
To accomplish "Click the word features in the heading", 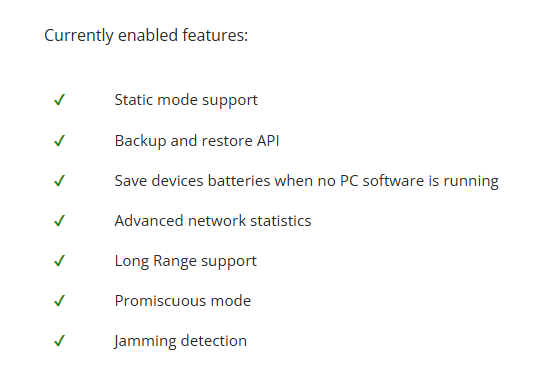I will click(215, 35).
